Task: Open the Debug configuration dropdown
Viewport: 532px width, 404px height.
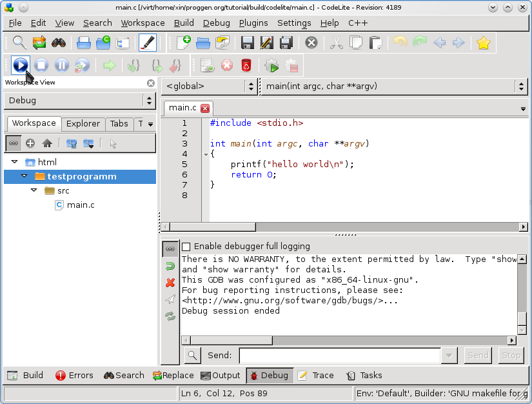Action: click(80, 101)
